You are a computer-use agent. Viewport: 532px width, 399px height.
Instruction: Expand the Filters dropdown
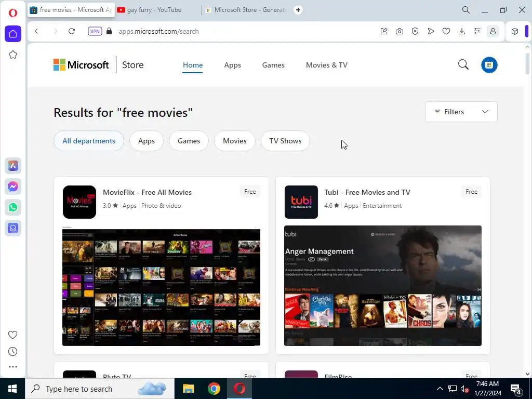[461, 112]
